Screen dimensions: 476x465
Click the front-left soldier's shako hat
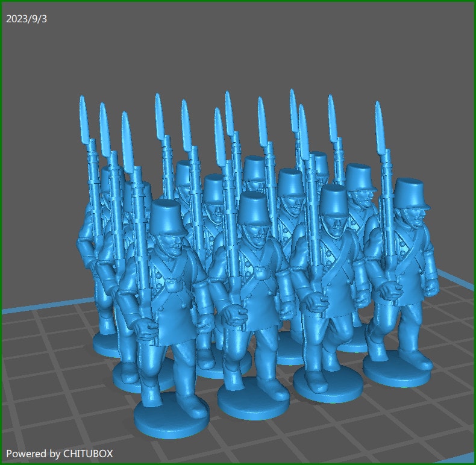168,216
